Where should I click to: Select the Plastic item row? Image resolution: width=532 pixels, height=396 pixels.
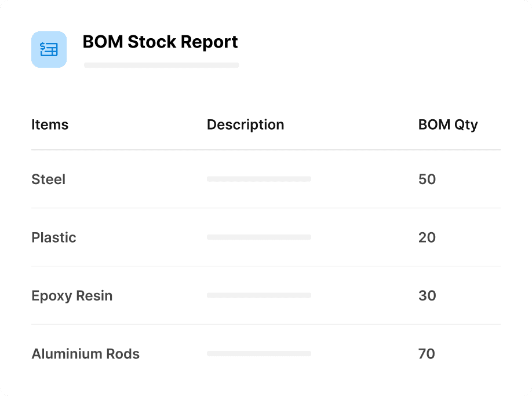[54, 237]
